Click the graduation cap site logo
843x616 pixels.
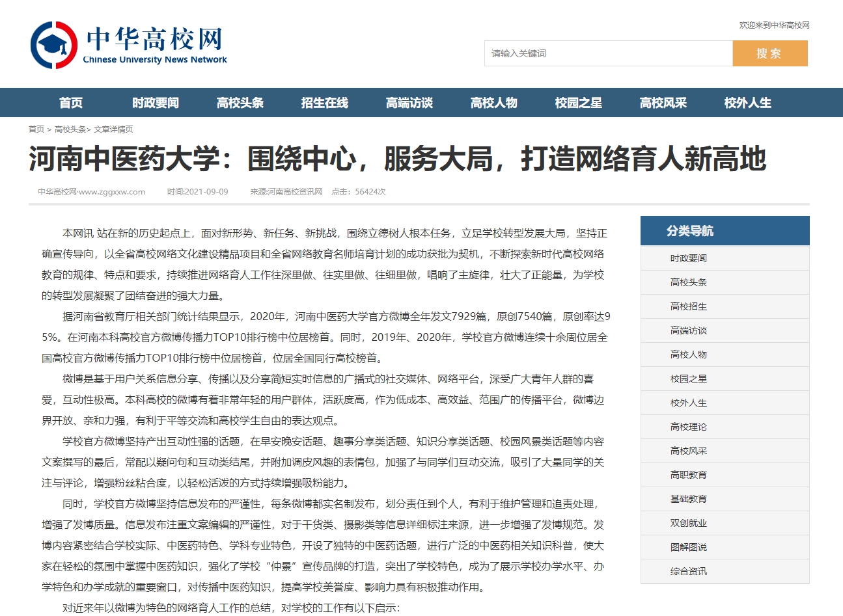pos(53,46)
